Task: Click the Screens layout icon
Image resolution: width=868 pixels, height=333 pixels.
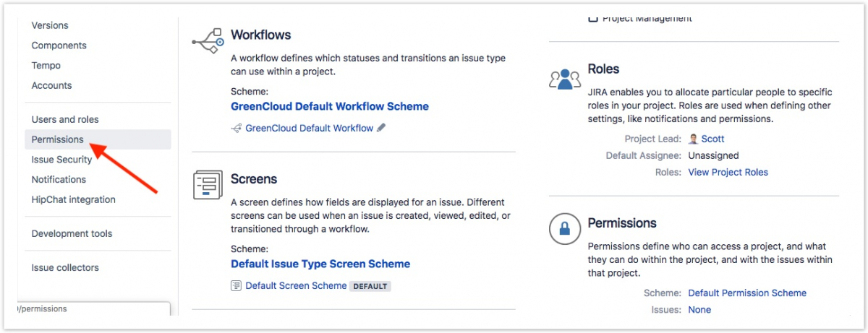Action: 208,185
